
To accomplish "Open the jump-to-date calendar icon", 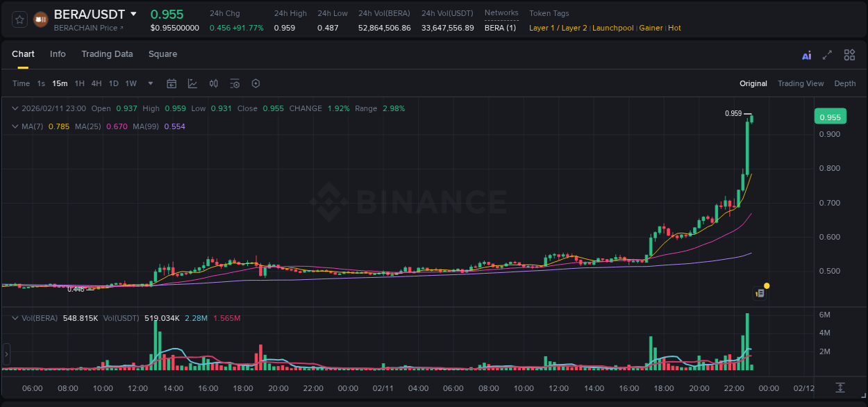I will coord(172,83).
